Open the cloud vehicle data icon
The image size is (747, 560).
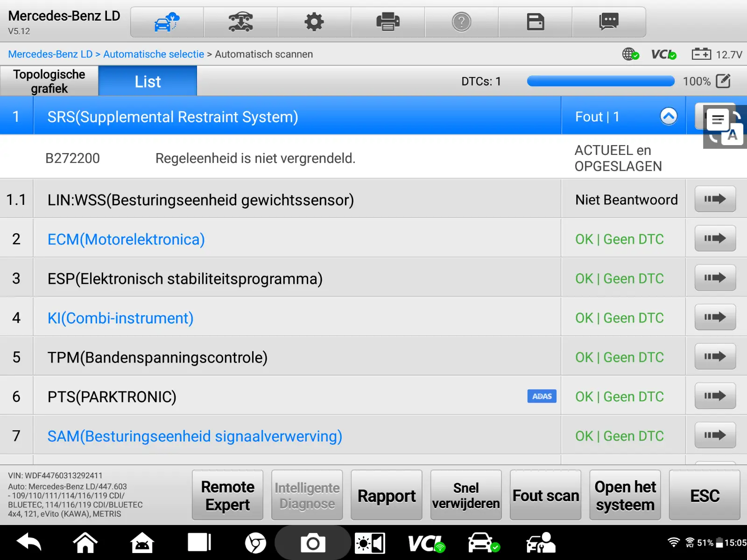167,22
